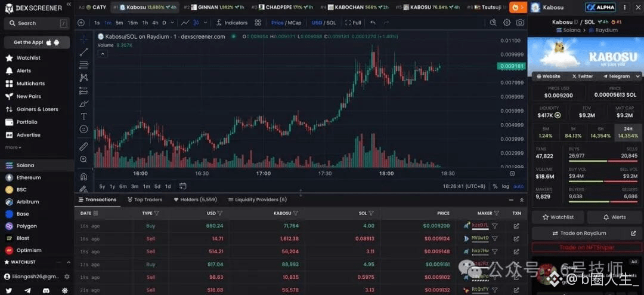Select the 5m timeframe
Image resolution: width=644 pixels, height=295 pixels.
coord(119,23)
